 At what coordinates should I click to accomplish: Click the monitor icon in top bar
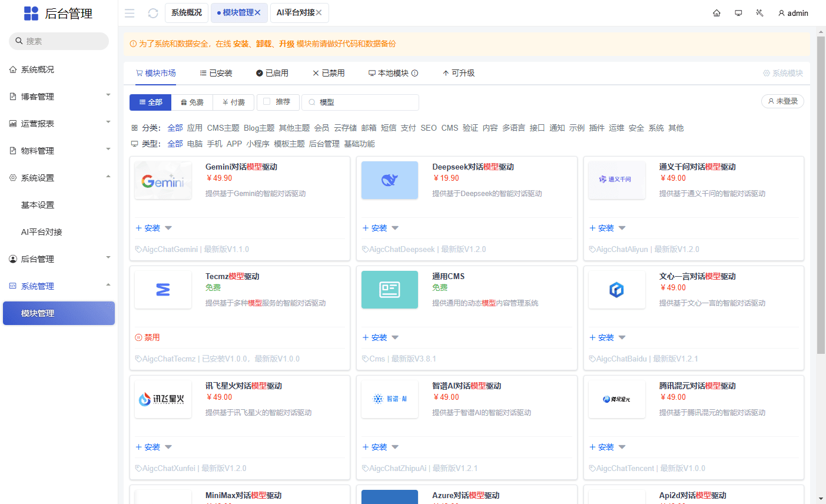click(x=738, y=13)
